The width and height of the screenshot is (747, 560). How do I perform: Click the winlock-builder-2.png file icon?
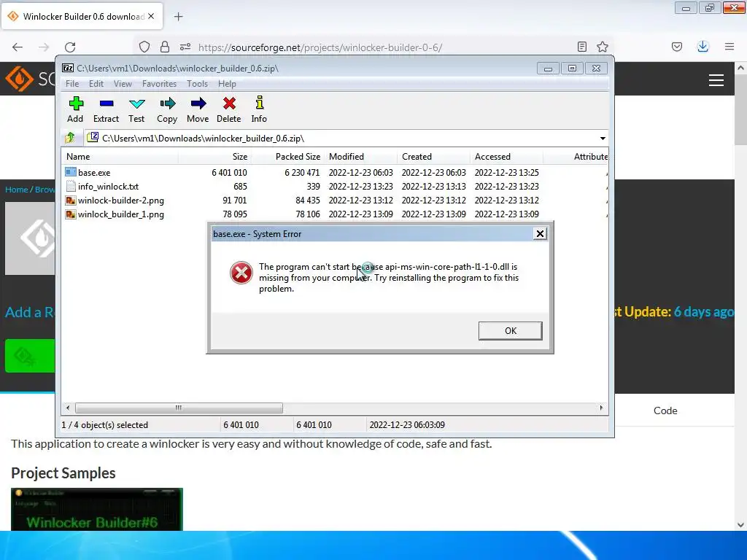tap(71, 201)
